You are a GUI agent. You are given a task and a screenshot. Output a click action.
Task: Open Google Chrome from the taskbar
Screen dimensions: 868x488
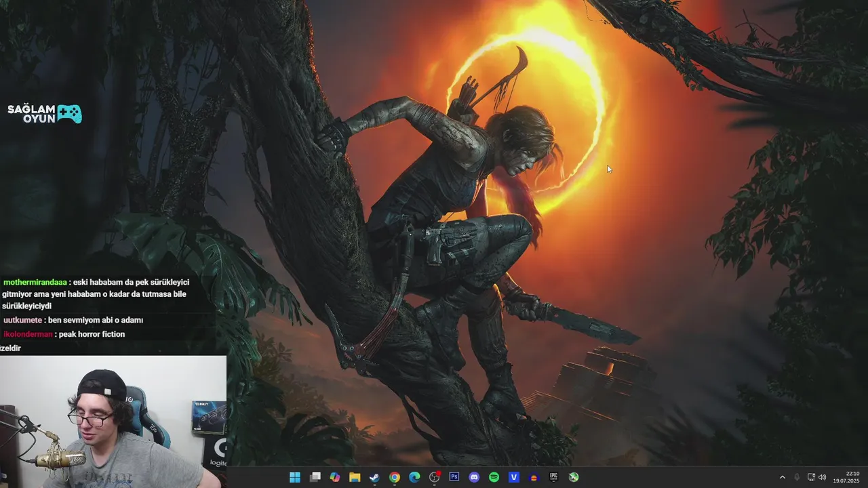pos(395,477)
